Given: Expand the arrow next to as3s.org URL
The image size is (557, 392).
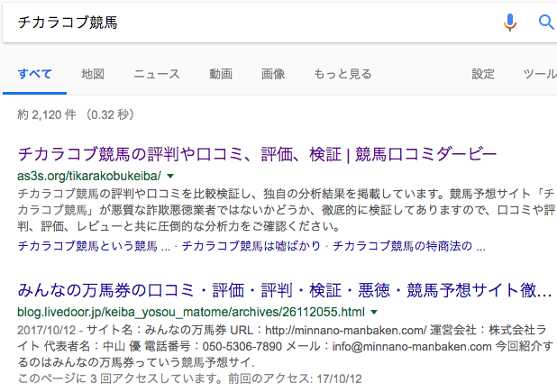Looking at the screenshot, I should tap(170, 176).
